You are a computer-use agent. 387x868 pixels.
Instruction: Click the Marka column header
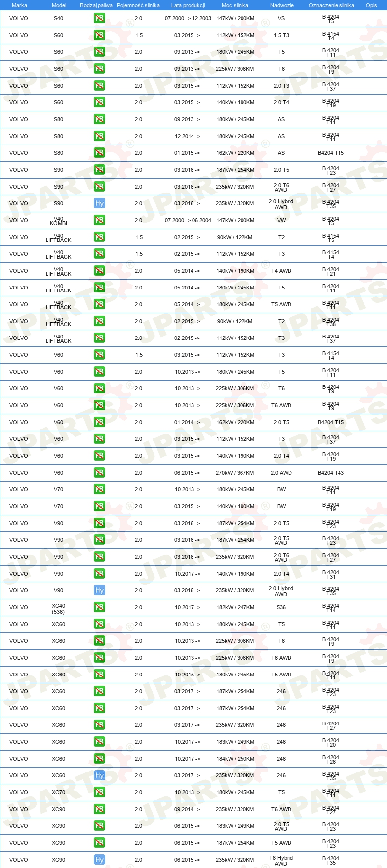point(19,5)
